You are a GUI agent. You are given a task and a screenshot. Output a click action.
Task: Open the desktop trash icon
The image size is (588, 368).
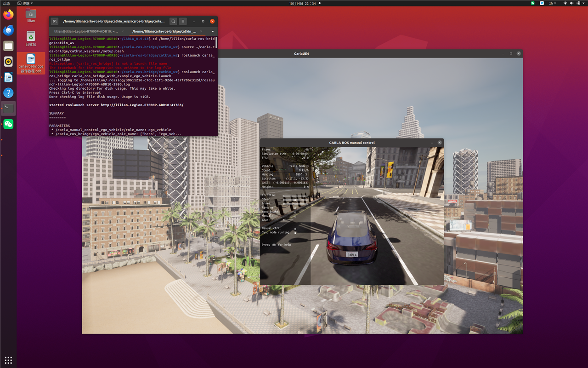pyautogui.click(x=31, y=39)
